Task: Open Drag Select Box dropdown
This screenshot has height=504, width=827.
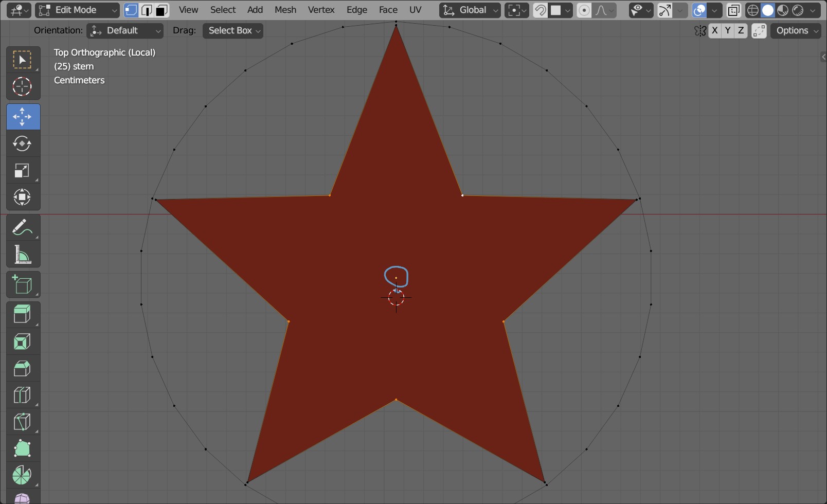Action: [x=232, y=31]
